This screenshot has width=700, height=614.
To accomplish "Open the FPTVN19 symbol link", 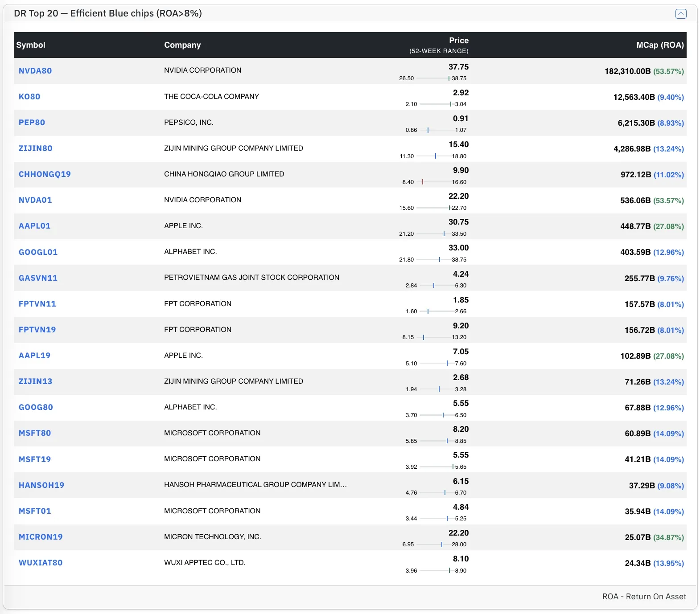I will pos(37,330).
